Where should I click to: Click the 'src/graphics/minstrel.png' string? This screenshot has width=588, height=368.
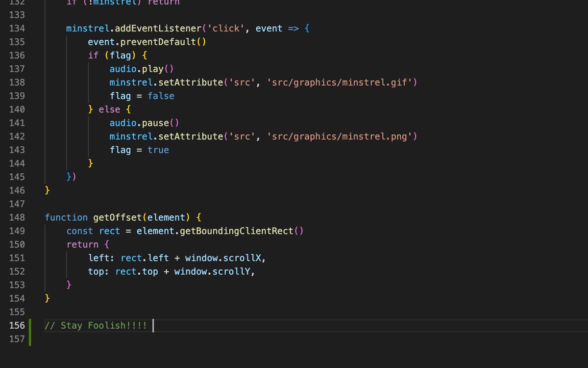pyautogui.click(x=339, y=136)
